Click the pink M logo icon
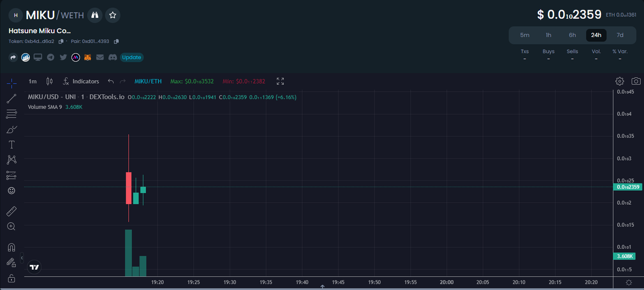Viewport: 644px width, 290px height. click(x=76, y=57)
